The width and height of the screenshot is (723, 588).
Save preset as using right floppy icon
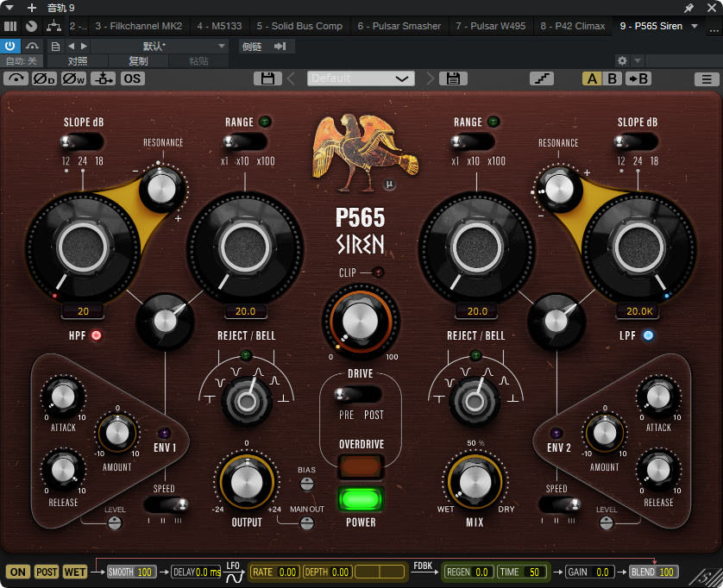(453, 78)
